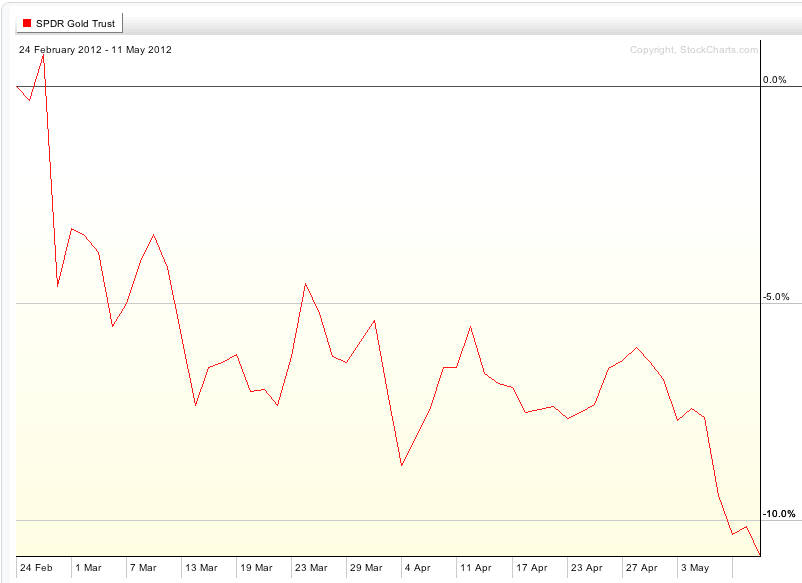Select the 27 Apr axis label
The image size is (802, 583).
(641, 565)
